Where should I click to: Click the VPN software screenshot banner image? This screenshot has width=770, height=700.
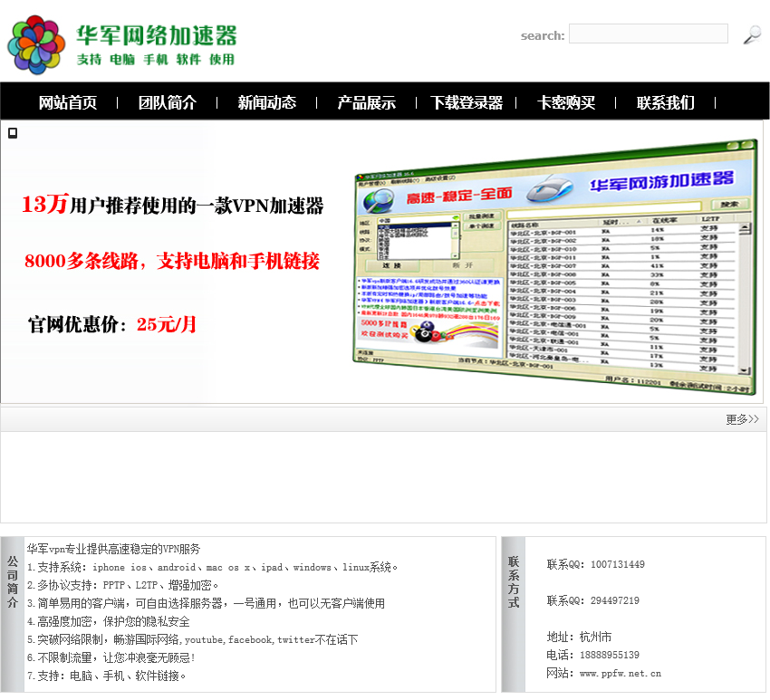point(555,267)
